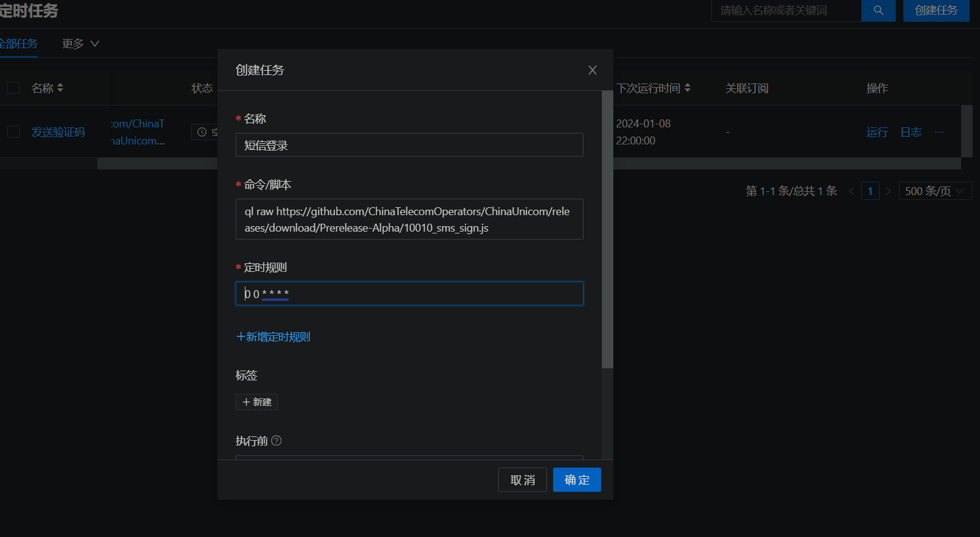Click the 新建 tag button
The height and width of the screenshot is (537, 980).
(x=256, y=402)
